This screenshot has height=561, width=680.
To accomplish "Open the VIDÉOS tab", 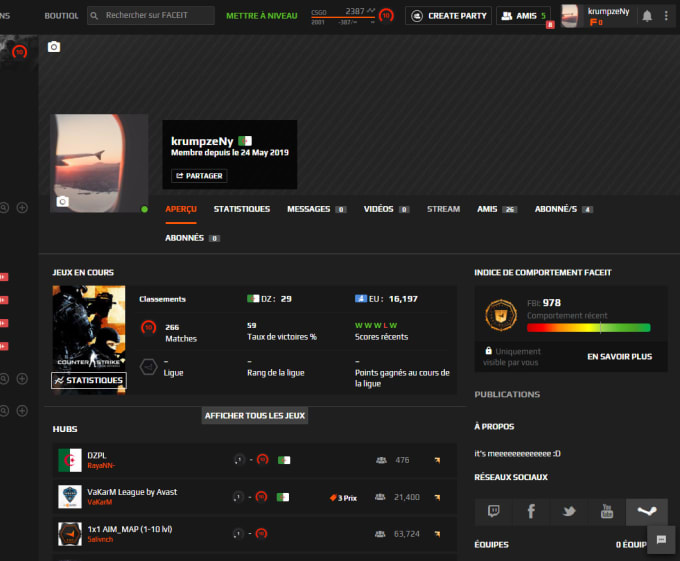I will 386,209.
